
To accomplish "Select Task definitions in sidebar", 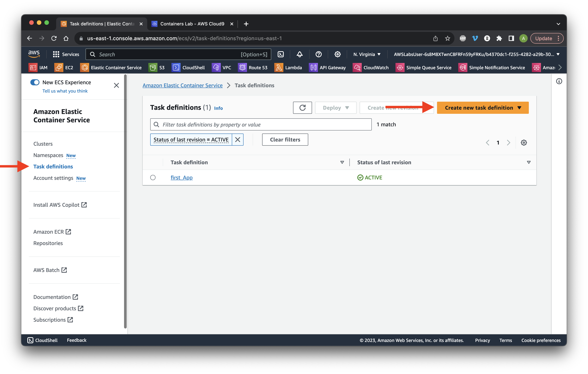I will tap(53, 167).
